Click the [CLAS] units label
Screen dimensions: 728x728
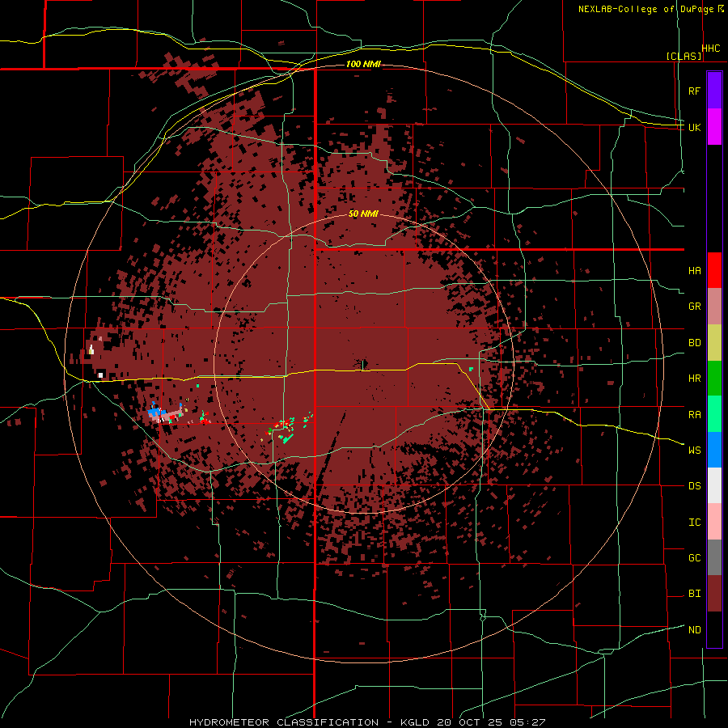click(x=684, y=56)
